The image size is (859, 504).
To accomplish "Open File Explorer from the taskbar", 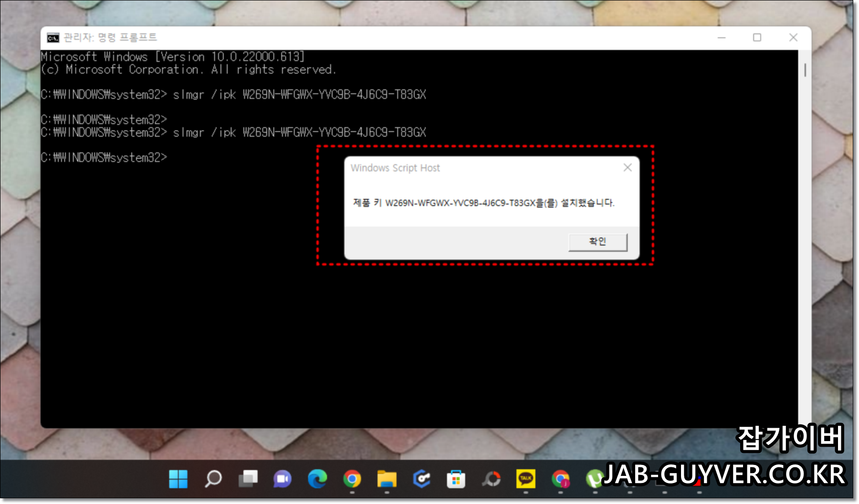I will pos(387,479).
